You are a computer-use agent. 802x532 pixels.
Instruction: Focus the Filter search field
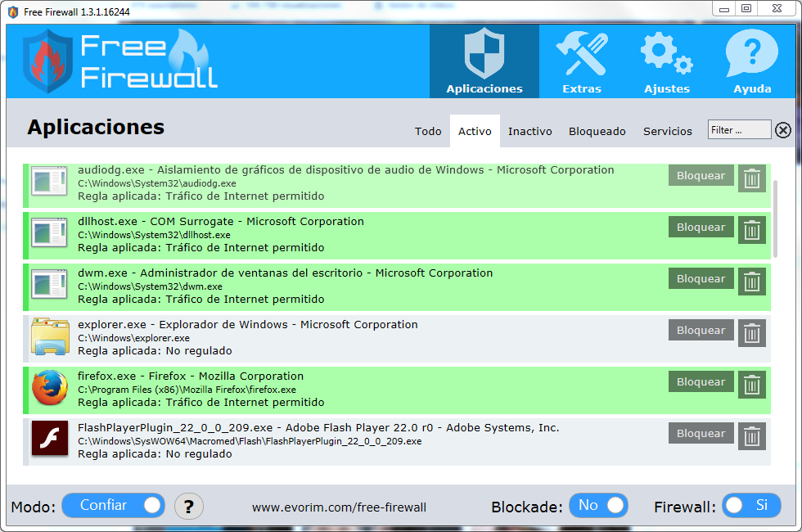(x=739, y=130)
